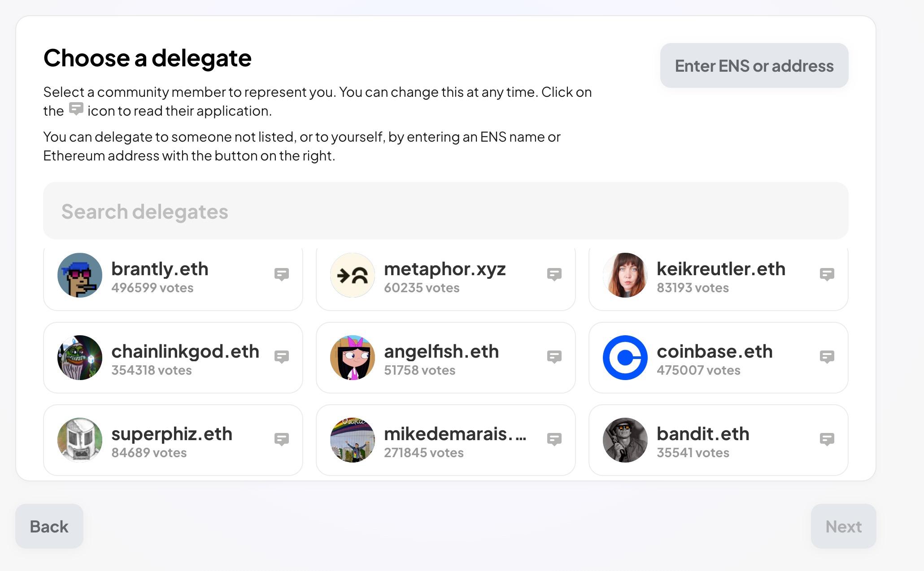Open coinbase.eth's application icon

coord(827,356)
